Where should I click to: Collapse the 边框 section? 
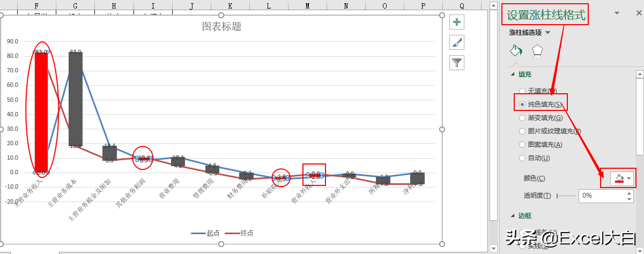click(513, 215)
